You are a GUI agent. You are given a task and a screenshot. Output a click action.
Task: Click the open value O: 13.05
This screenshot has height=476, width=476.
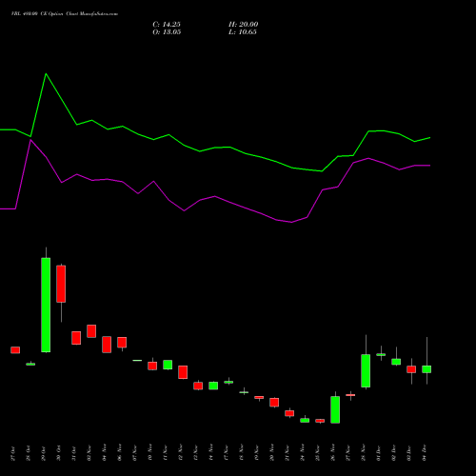tap(167, 32)
